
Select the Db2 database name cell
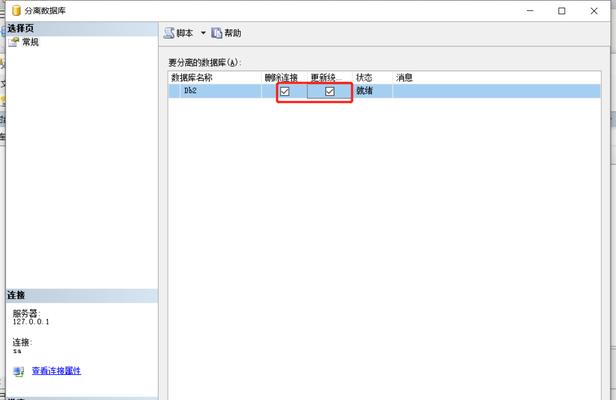[x=220, y=91]
